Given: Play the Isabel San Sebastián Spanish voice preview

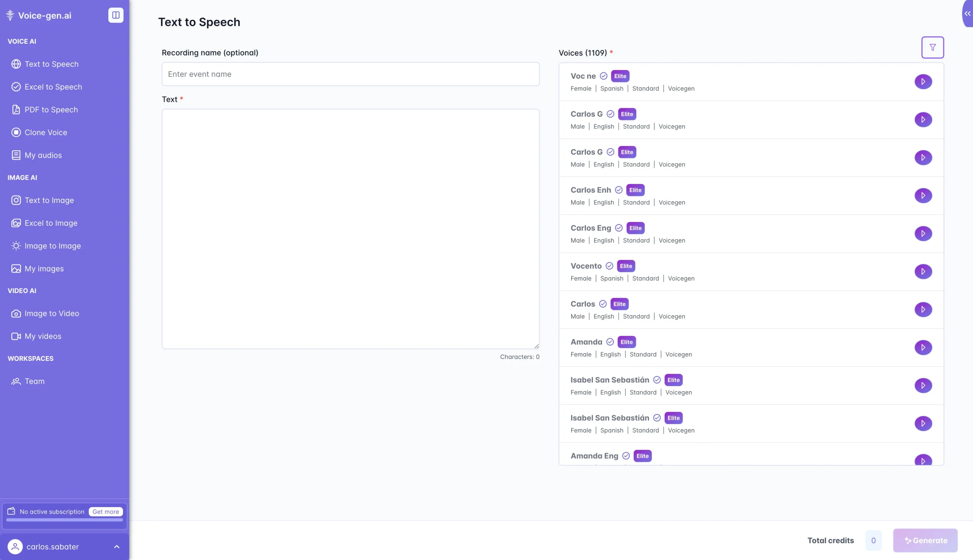Looking at the screenshot, I should point(923,423).
